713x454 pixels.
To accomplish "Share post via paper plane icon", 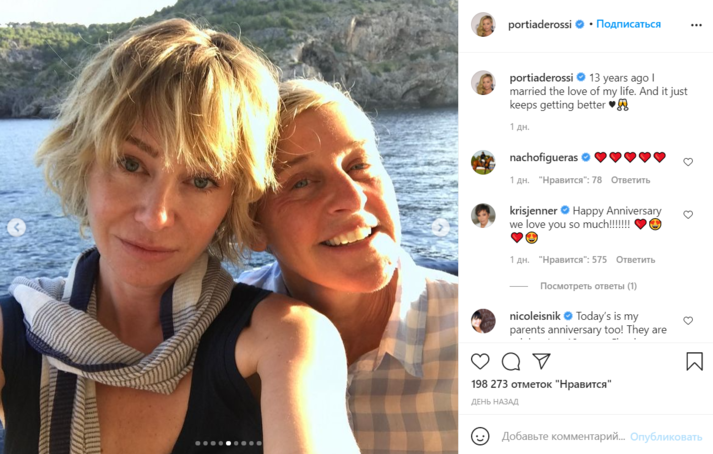I will pos(541,362).
